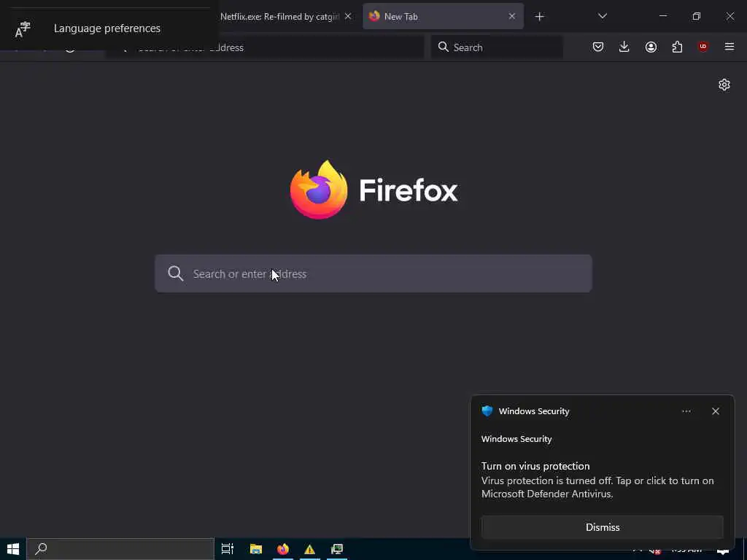Click the magnifier icon in toolbar Search box

[x=443, y=47]
